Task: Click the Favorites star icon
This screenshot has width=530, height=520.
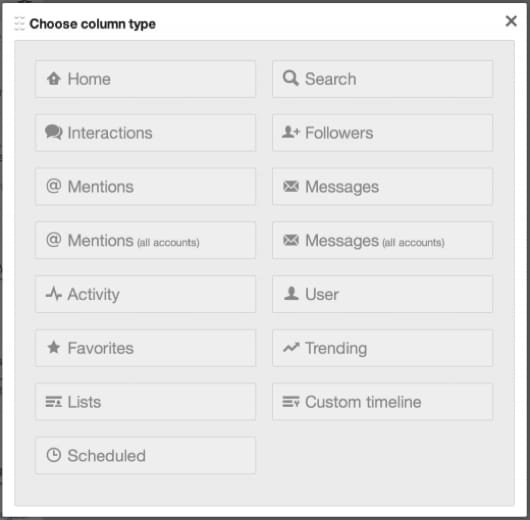Action: [x=54, y=347]
